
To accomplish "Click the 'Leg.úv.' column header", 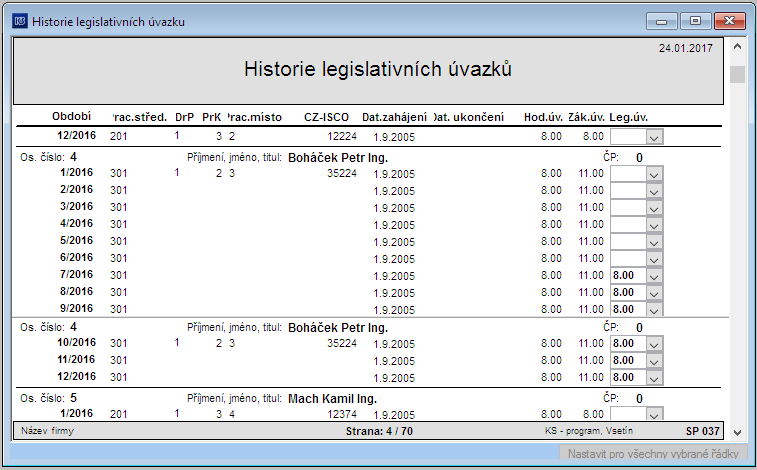I will [x=629, y=117].
